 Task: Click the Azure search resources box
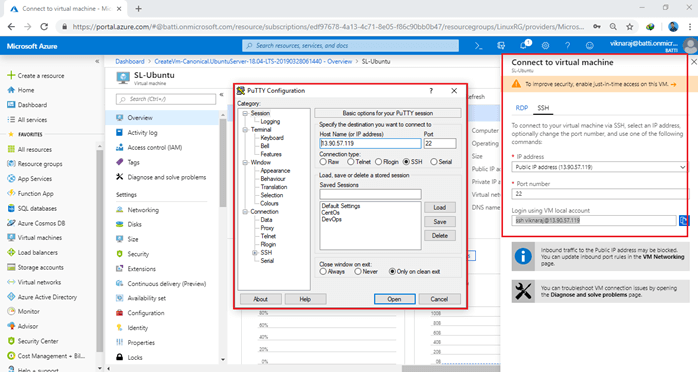click(350, 45)
